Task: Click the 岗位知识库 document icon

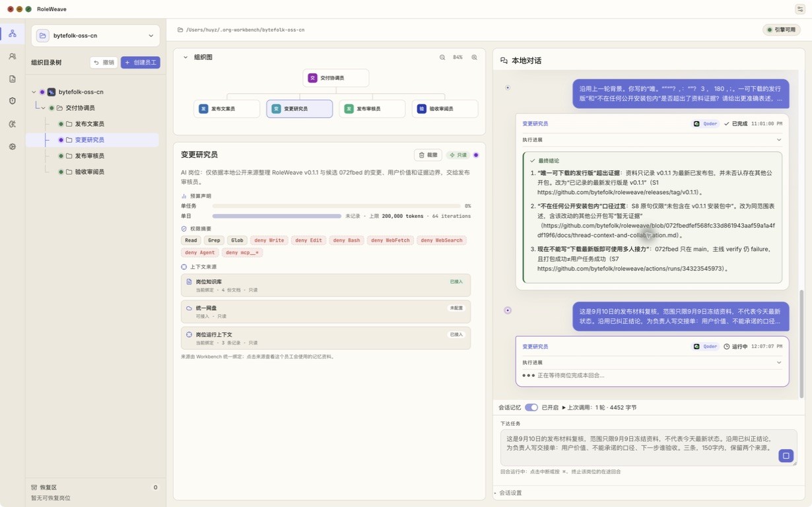Action: tap(189, 282)
